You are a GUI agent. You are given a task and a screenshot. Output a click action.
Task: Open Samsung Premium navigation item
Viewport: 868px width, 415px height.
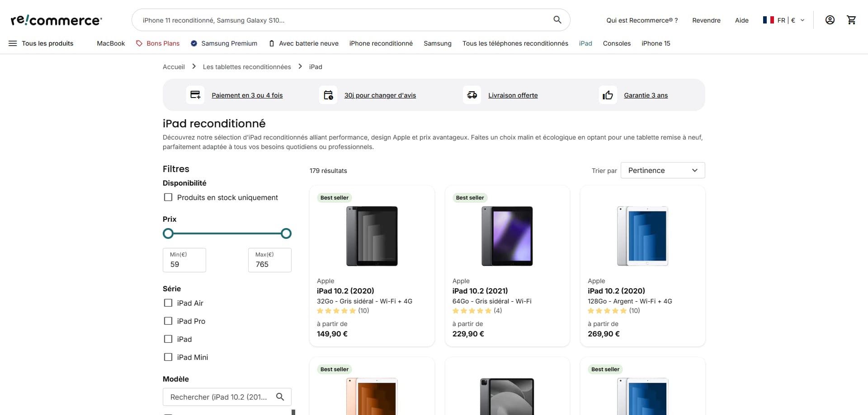click(x=224, y=43)
